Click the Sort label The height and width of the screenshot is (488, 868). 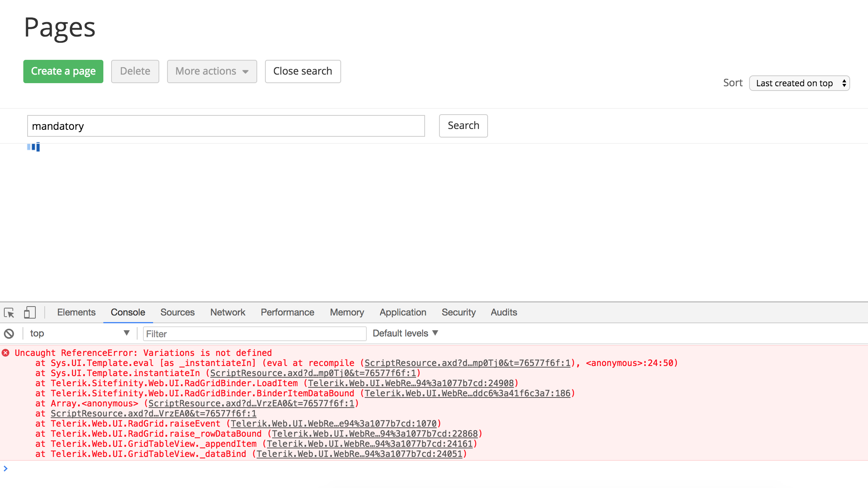733,83
